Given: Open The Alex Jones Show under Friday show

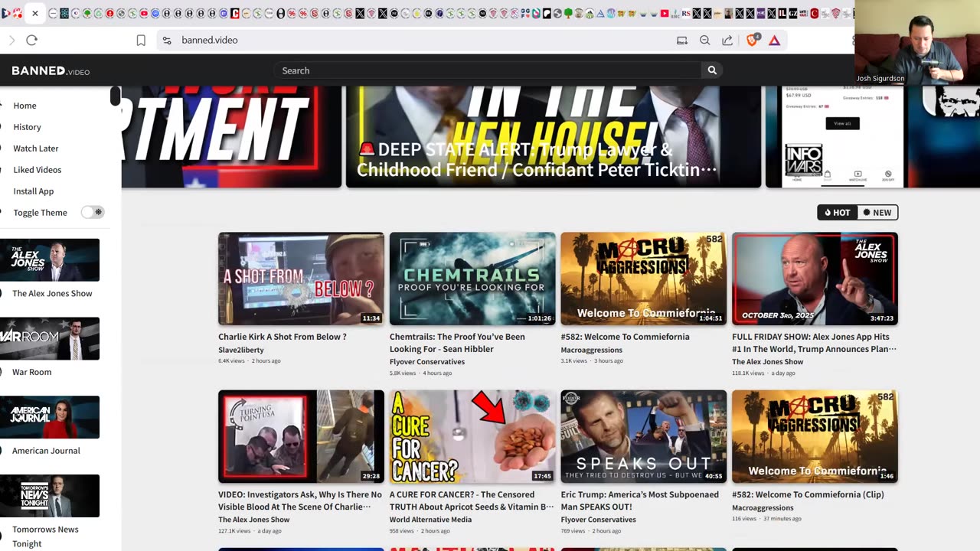Looking at the screenshot, I should coord(768,362).
